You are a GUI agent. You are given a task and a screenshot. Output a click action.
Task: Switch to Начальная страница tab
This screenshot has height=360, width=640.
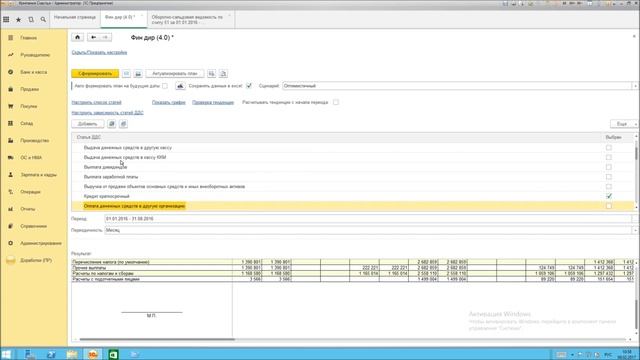tap(75, 18)
